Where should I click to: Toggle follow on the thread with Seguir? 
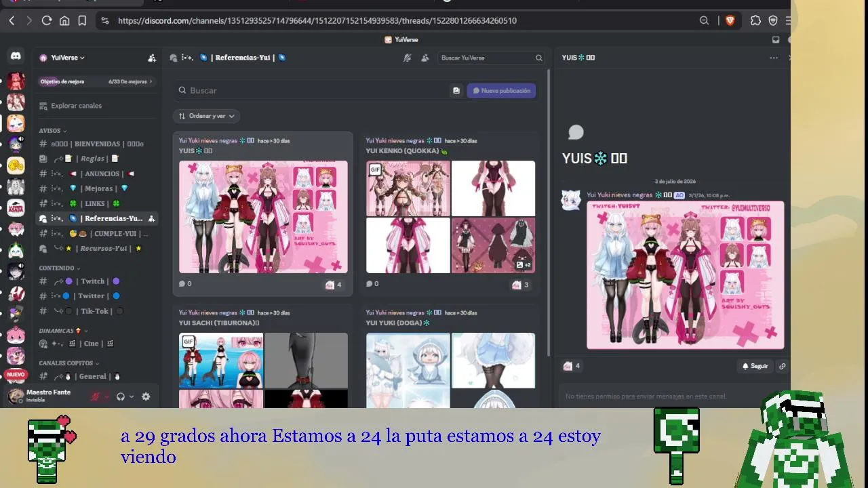coord(755,366)
